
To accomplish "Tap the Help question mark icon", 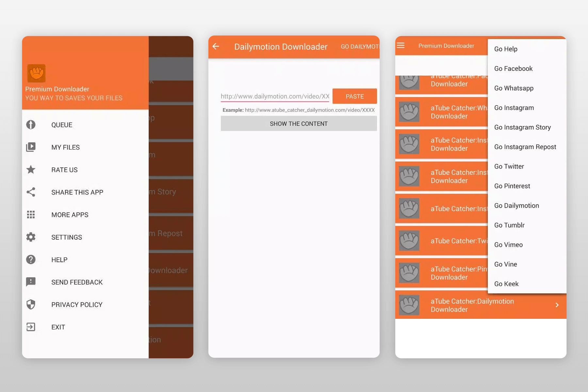I will pos(31,259).
